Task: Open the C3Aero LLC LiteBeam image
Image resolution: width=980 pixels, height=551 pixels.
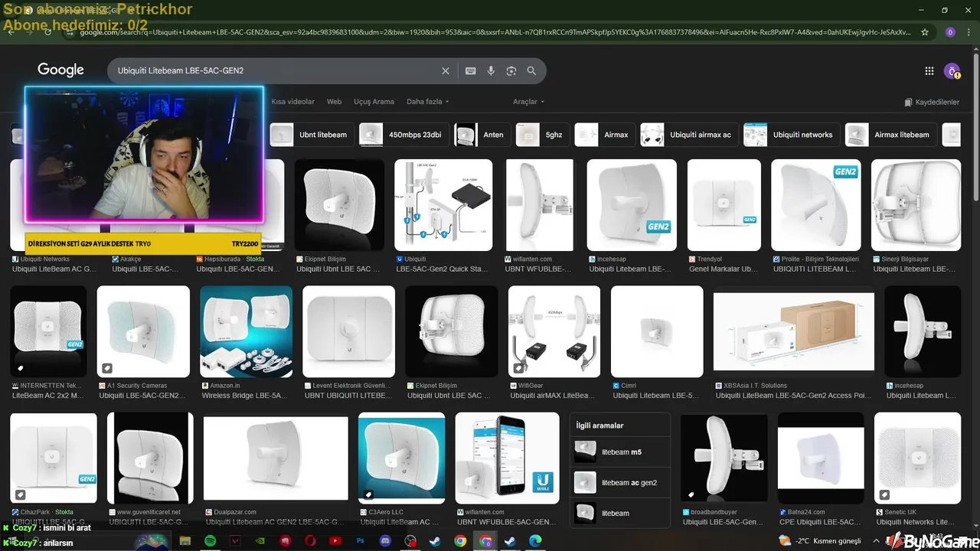Action: (402, 458)
